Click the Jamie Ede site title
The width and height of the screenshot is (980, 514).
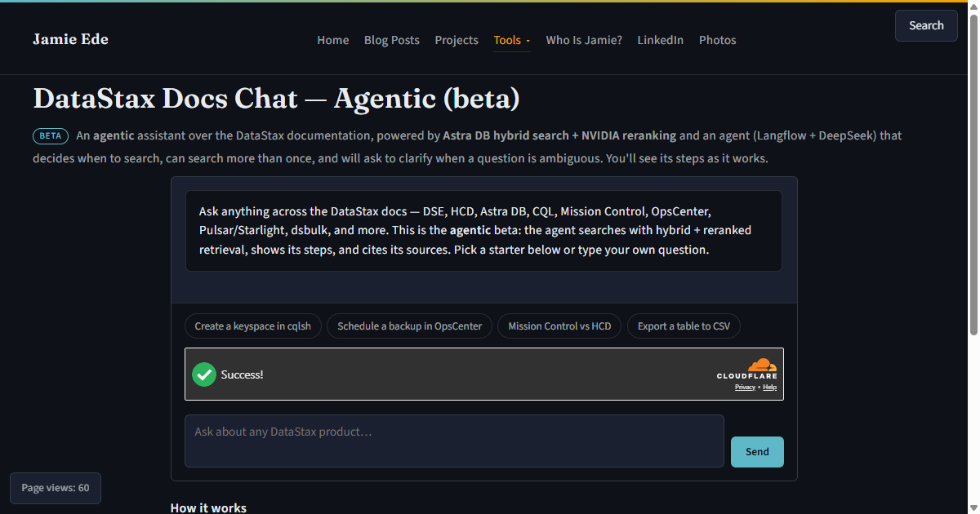(x=70, y=39)
